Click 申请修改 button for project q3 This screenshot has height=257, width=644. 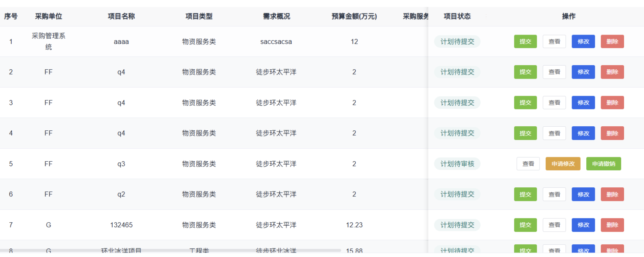click(563, 164)
